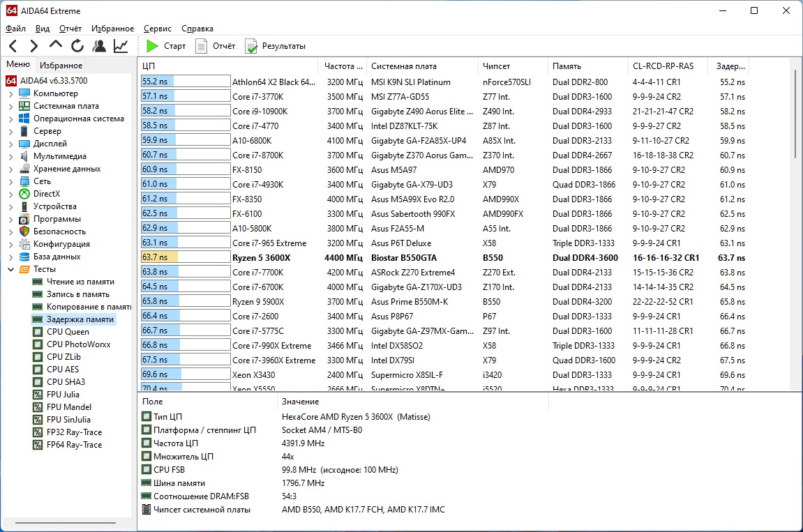This screenshot has height=532, width=803.
Task: Select the Ryzen 5 3600X result row
Action: (444, 257)
